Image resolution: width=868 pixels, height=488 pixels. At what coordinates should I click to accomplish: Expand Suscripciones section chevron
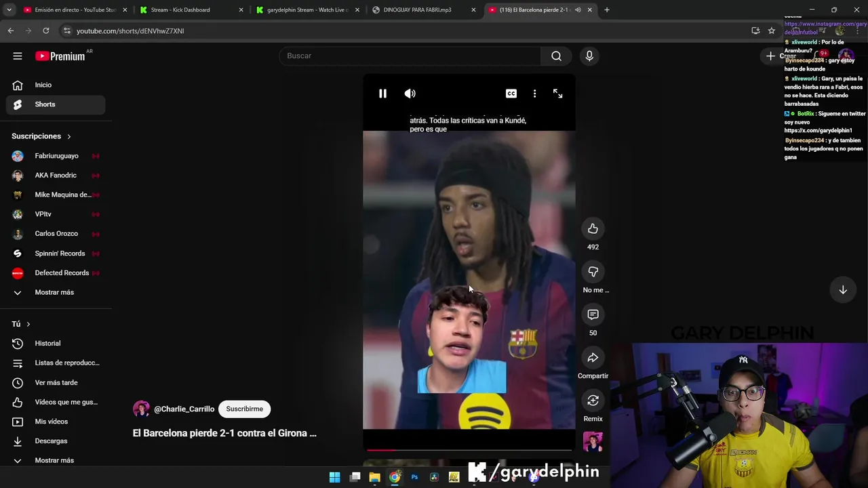pos(68,136)
